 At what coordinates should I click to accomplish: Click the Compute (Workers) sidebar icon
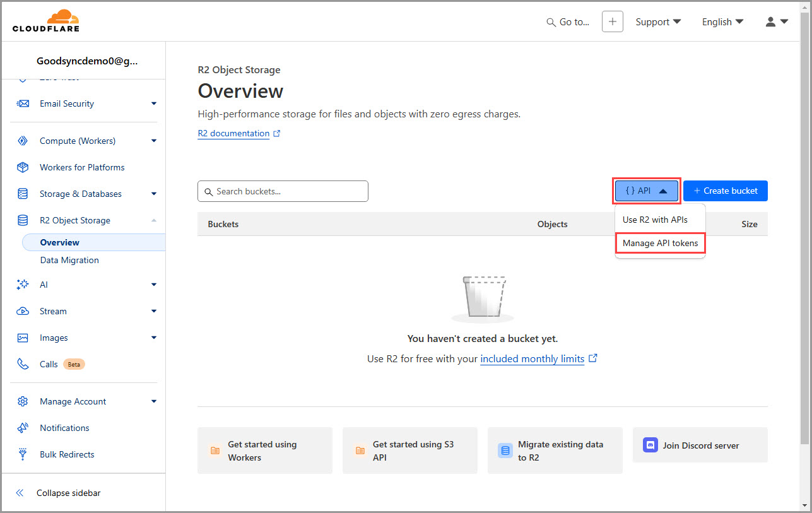(23, 141)
